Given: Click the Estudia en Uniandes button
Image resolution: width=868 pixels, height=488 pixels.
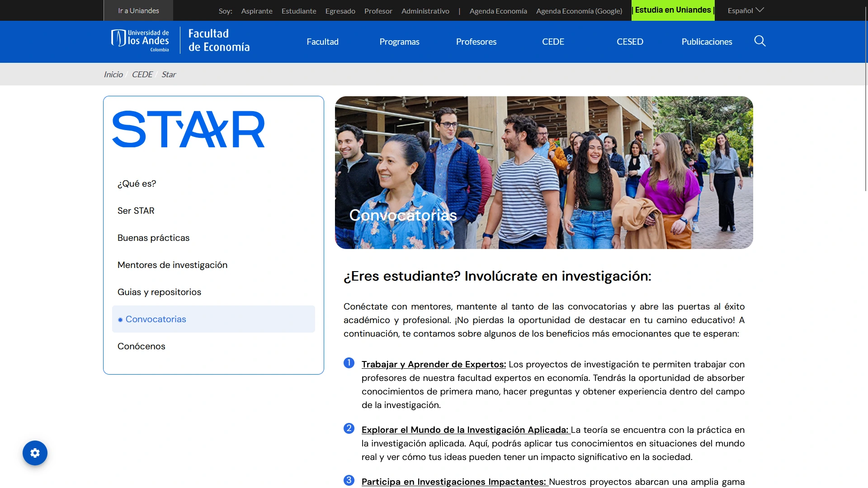Looking at the screenshot, I should 673,10.
